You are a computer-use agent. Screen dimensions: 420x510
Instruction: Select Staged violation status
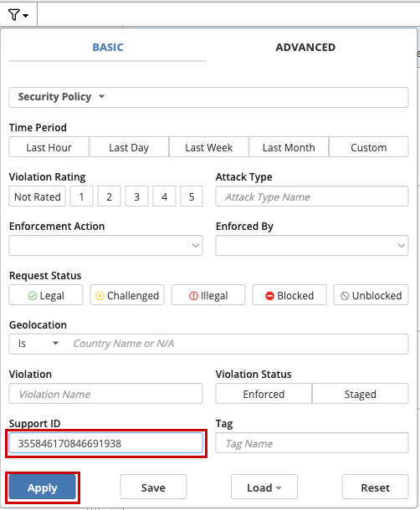click(x=360, y=394)
